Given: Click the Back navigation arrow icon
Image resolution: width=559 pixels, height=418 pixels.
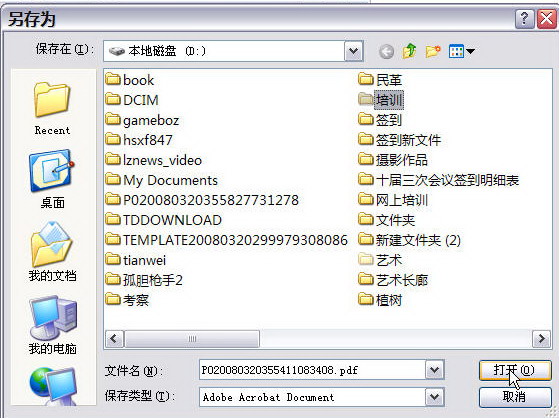Looking at the screenshot, I should pyautogui.click(x=386, y=52).
